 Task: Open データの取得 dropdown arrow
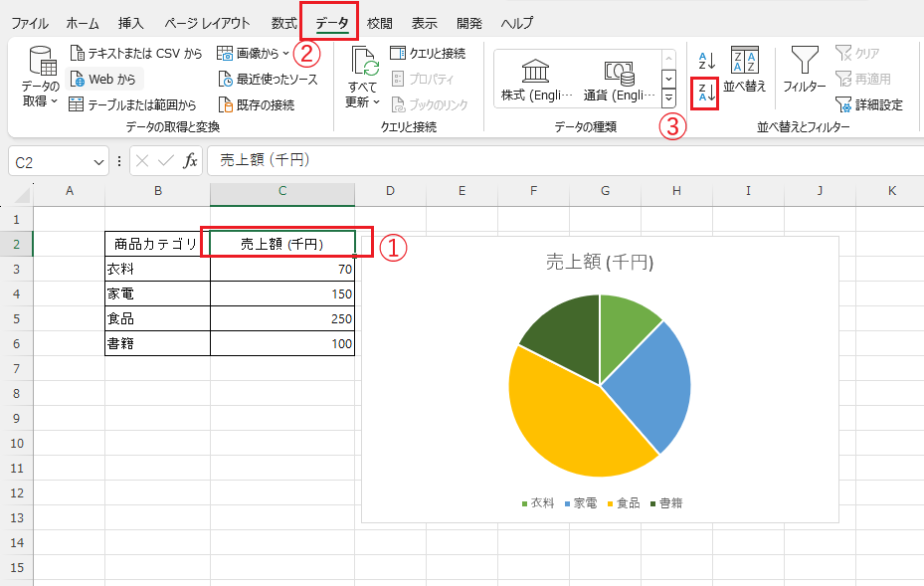[x=55, y=101]
